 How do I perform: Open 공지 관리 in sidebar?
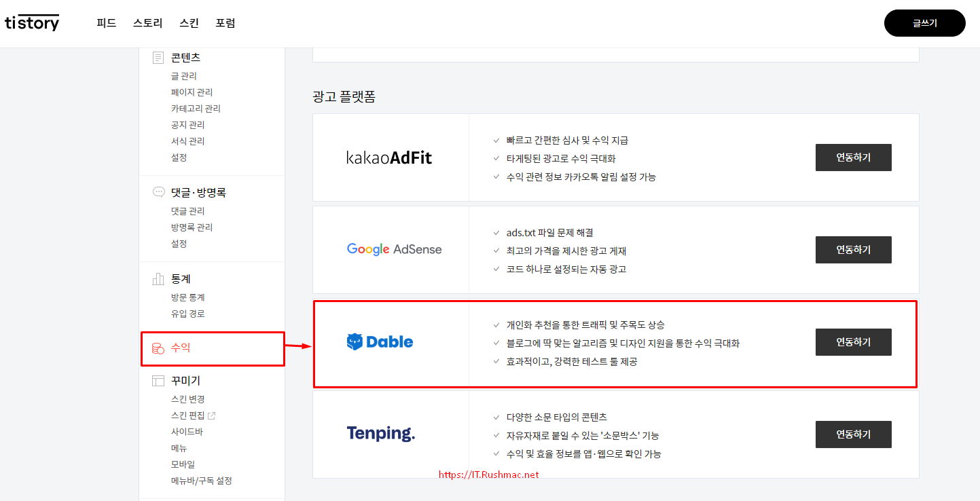point(188,125)
